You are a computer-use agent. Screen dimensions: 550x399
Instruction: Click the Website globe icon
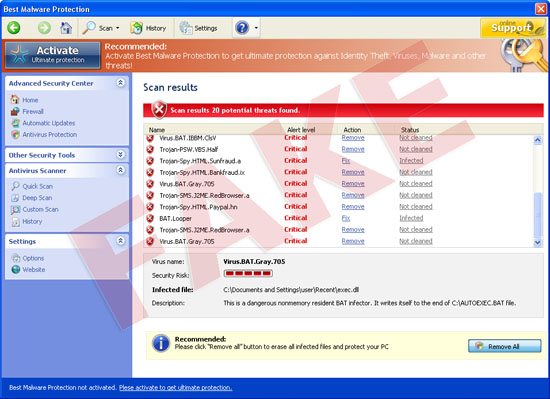(x=16, y=270)
